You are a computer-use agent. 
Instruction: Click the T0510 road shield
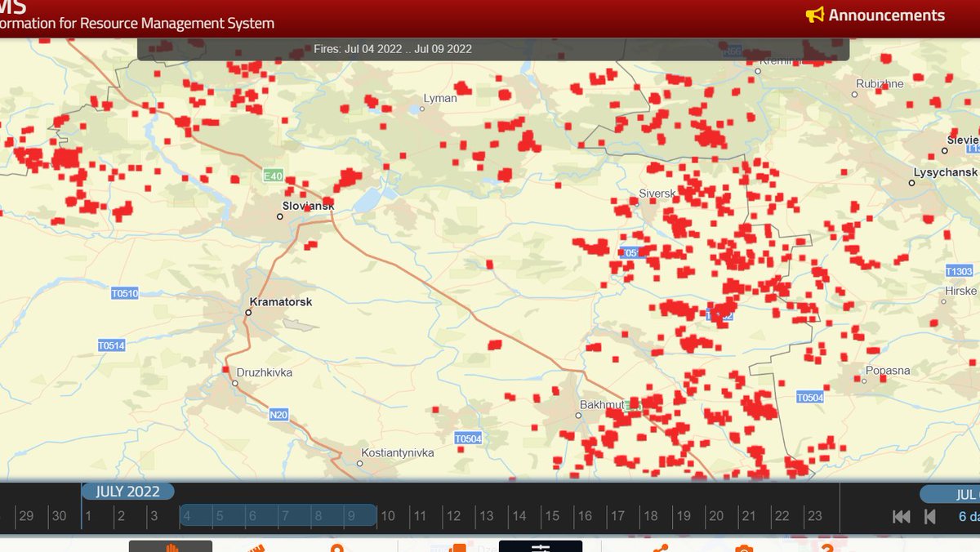(x=124, y=292)
